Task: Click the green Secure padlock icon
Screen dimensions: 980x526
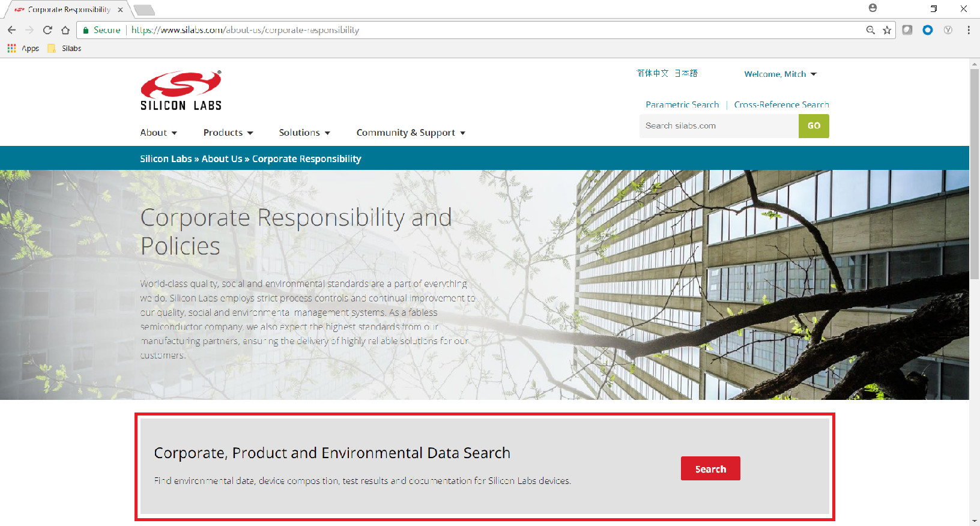Action: click(x=86, y=30)
